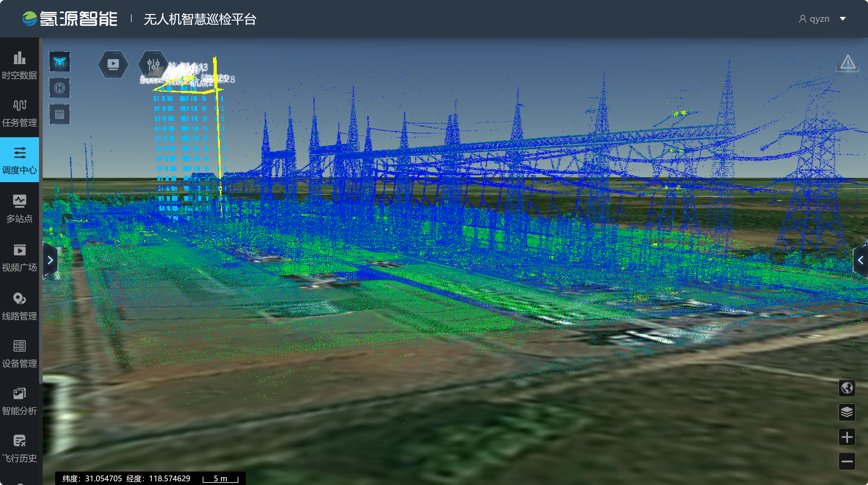Click the hexagon video playback button

(x=113, y=64)
